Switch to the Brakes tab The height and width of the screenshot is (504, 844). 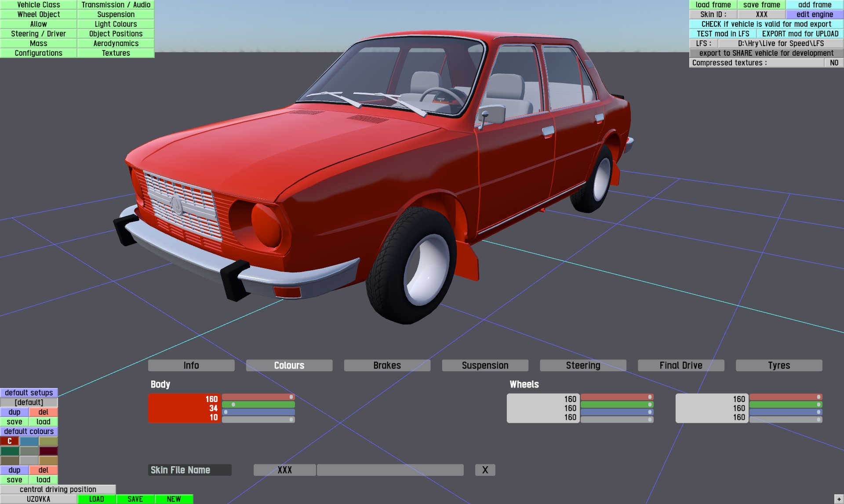click(387, 366)
